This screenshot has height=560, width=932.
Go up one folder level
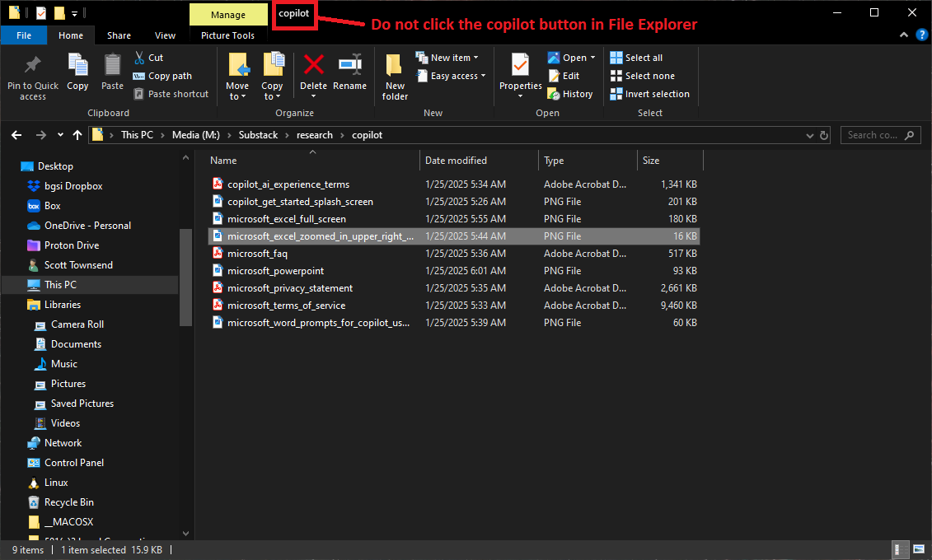[77, 135]
